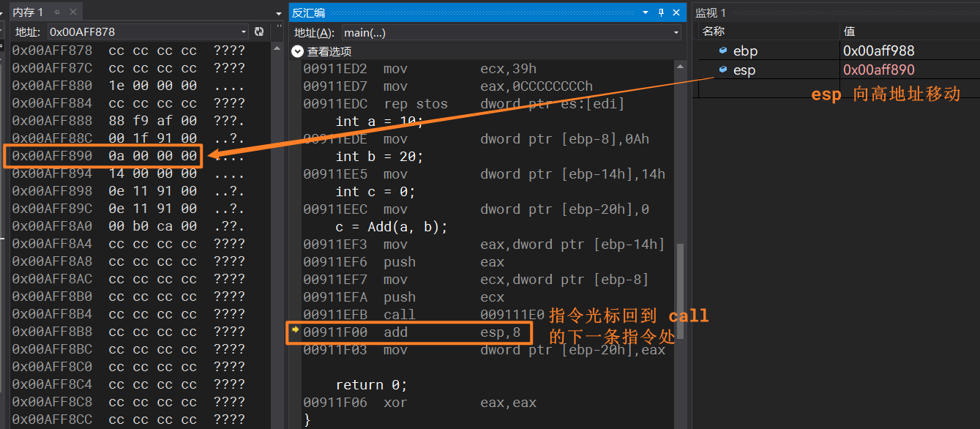Close the 内存 1 memory tab
The width and height of the screenshot is (980, 429).
tap(72, 12)
